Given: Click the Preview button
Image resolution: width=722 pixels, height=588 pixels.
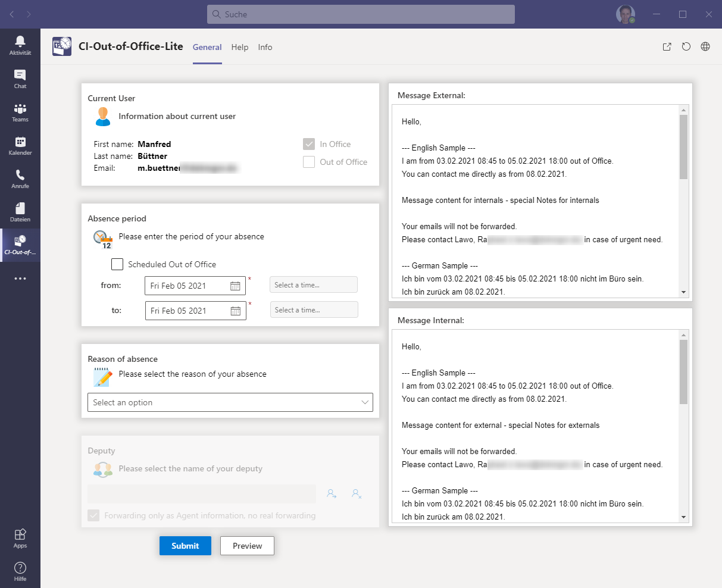Looking at the screenshot, I should point(247,546).
